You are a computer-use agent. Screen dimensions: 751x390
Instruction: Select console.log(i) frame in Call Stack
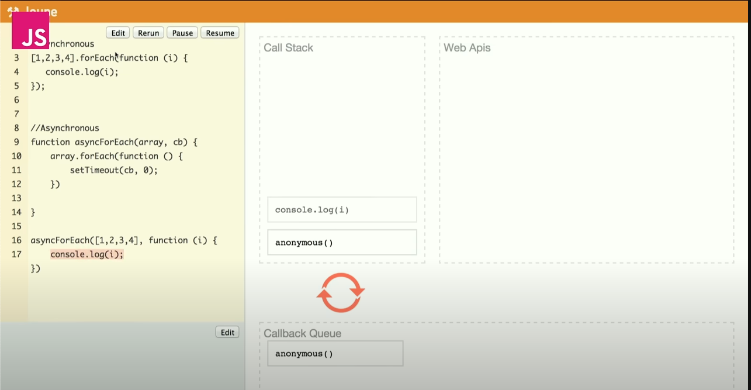click(x=342, y=210)
